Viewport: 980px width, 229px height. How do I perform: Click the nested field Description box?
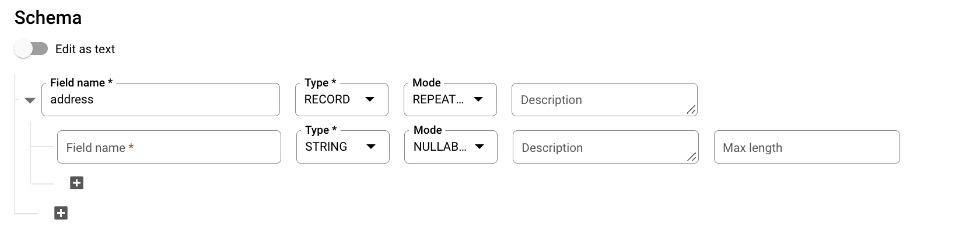605,147
